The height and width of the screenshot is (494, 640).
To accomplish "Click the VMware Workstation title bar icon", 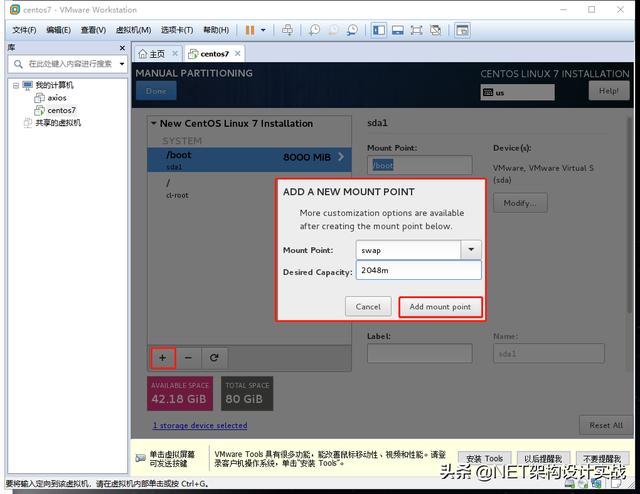I will [15, 9].
